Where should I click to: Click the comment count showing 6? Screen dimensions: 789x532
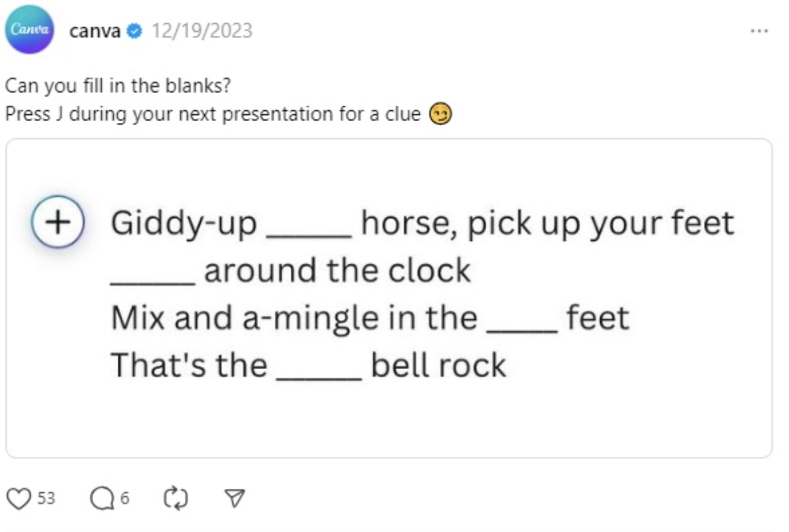point(124,498)
